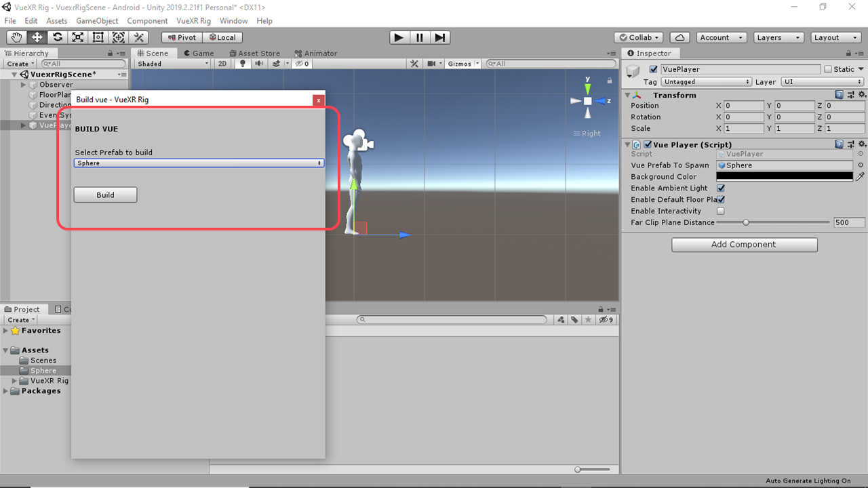868x488 pixels.
Task: Pause the game playback
Action: pyautogui.click(x=420, y=37)
